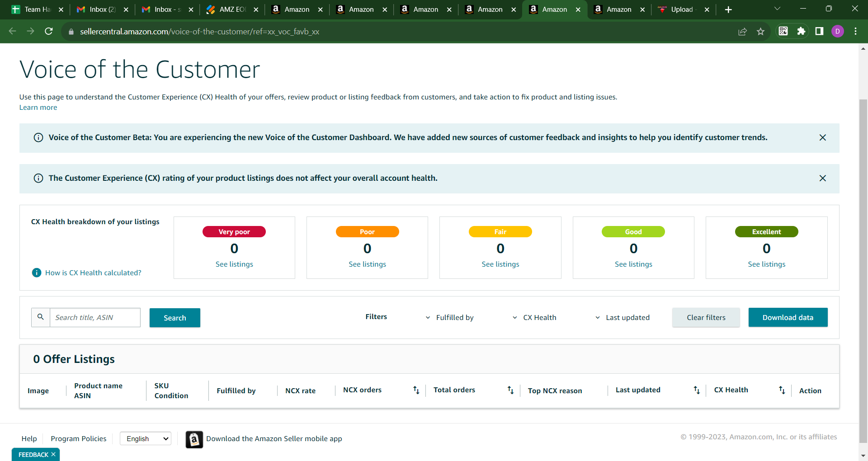
Task: Sort listings by CX Health column
Action: [x=782, y=390]
